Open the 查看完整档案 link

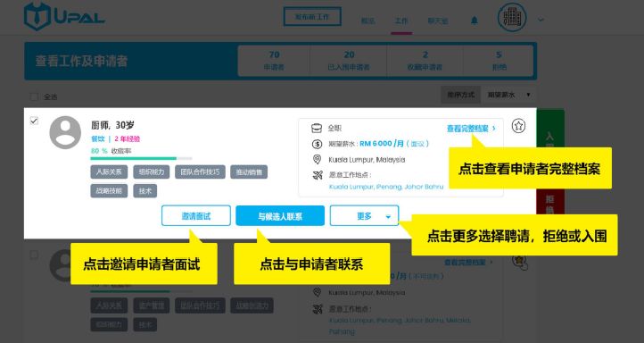coord(471,129)
